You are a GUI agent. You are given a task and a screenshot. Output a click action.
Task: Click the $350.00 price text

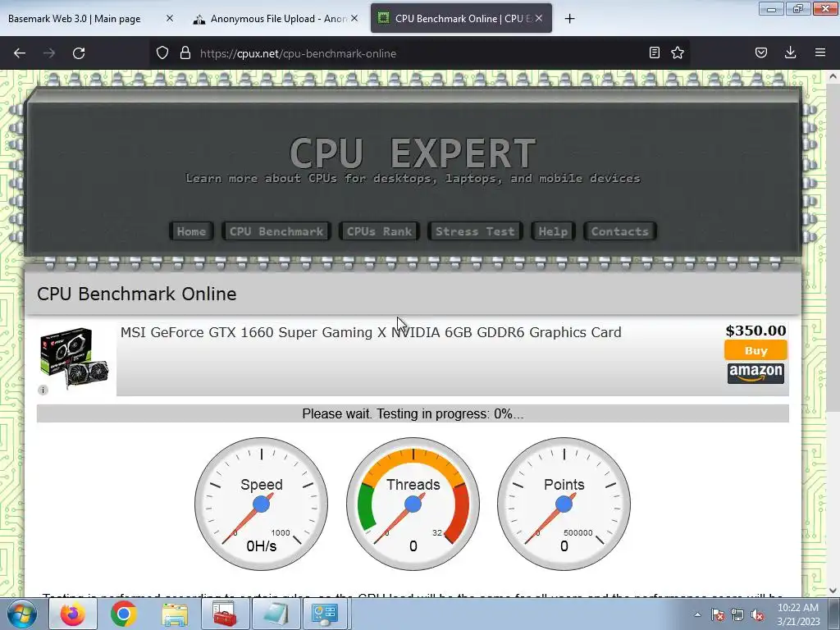[x=756, y=331]
